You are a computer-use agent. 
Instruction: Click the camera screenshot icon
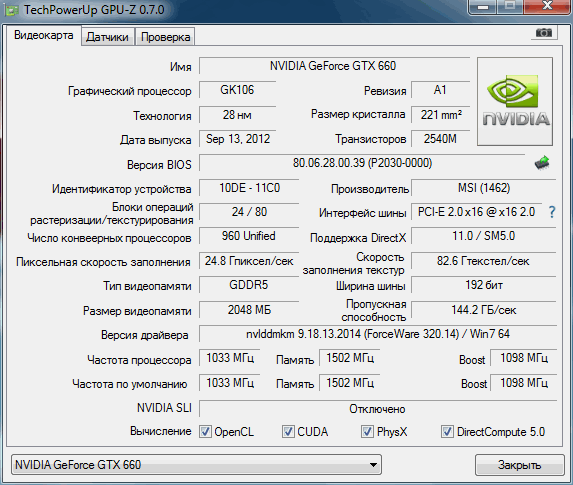543,33
